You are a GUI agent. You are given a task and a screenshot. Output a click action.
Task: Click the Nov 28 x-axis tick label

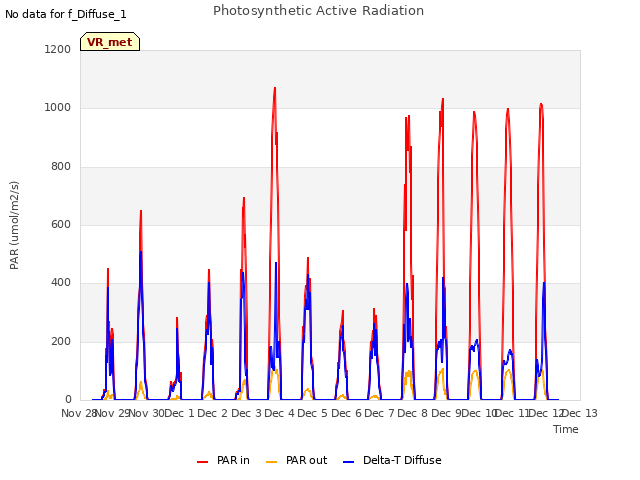pyautogui.click(x=79, y=413)
